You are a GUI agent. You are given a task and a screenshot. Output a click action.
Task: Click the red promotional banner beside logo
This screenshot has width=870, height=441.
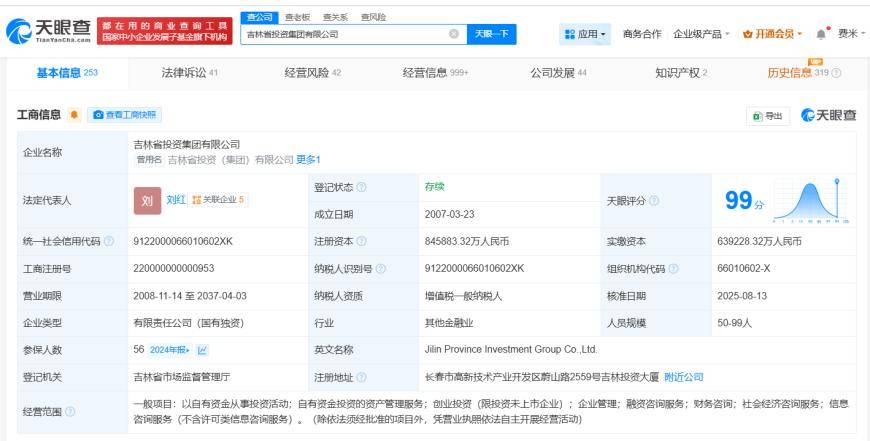(x=165, y=31)
